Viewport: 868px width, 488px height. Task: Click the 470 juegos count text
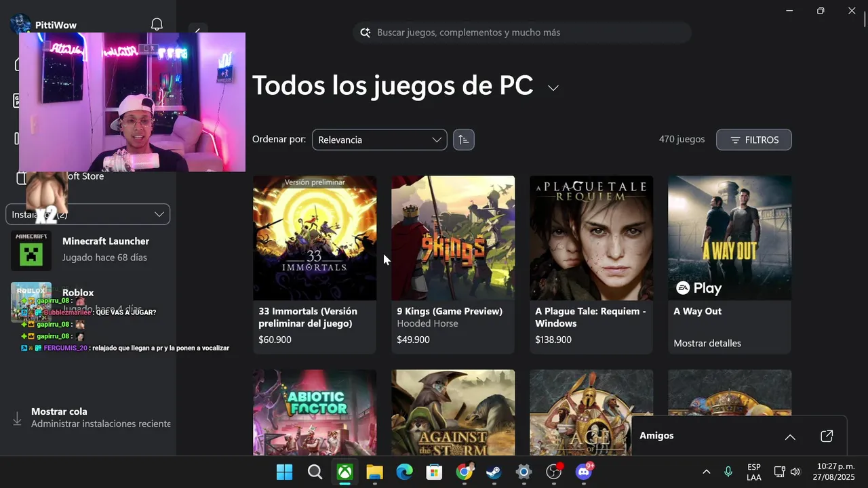point(682,139)
